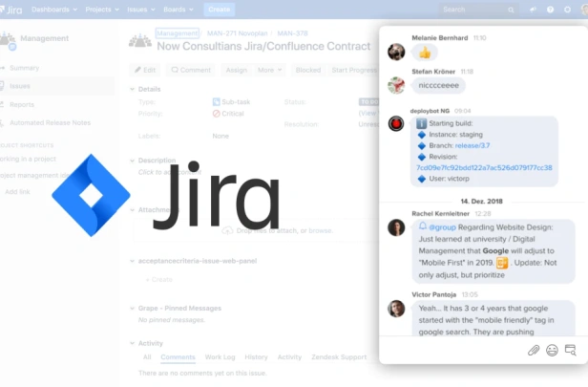Open the help question mark icon
The width and height of the screenshot is (588, 387).
click(550, 10)
